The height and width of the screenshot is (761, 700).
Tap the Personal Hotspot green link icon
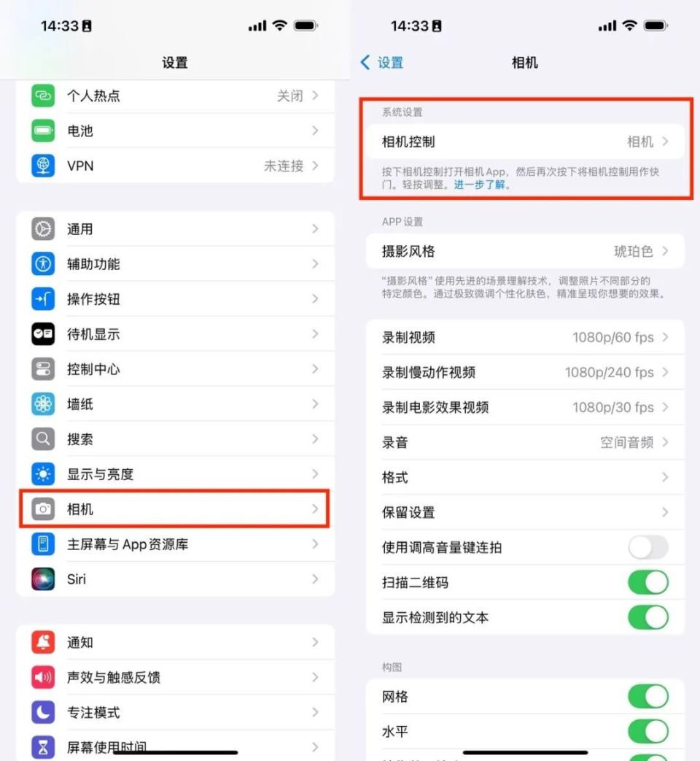(43, 96)
